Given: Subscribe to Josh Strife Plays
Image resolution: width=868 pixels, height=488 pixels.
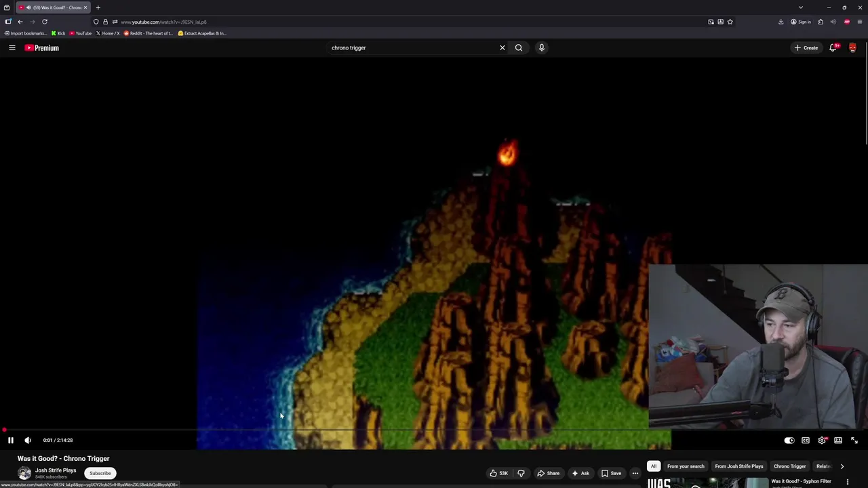Looking at the screenshot, I should pyautogui.click(x=100, y=473).
